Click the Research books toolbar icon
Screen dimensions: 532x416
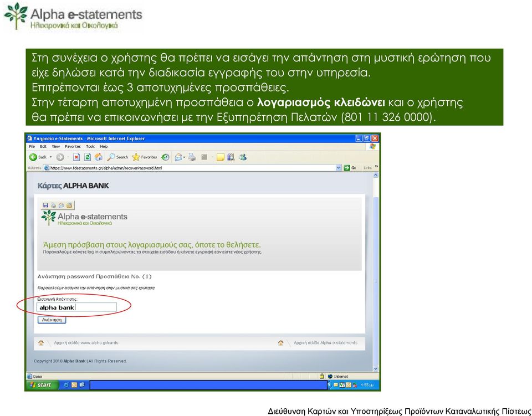click(231, 157)
